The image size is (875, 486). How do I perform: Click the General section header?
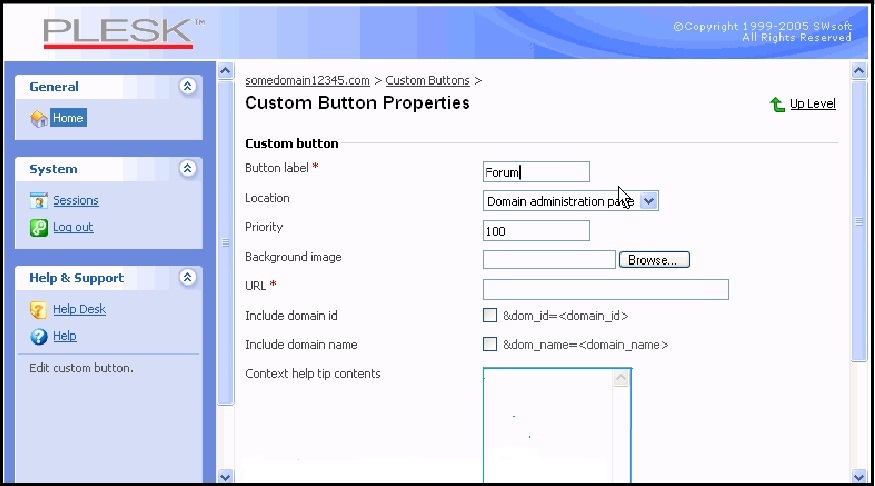click(x=109, y=86)
